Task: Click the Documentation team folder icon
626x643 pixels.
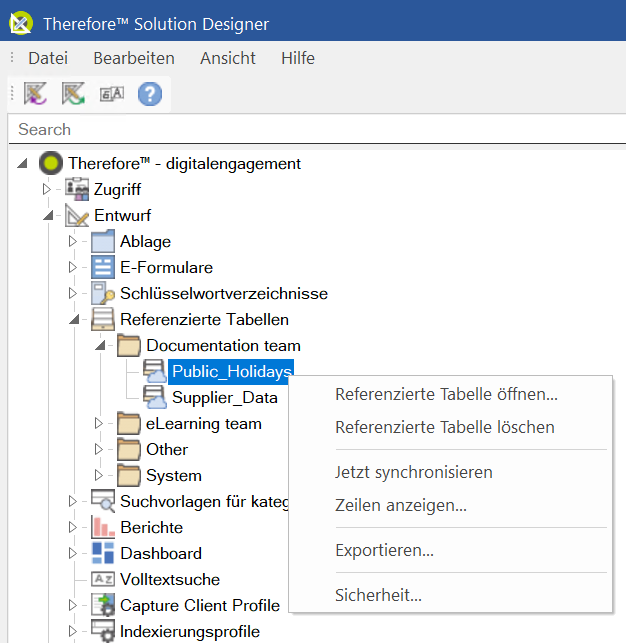Action: 129,345
